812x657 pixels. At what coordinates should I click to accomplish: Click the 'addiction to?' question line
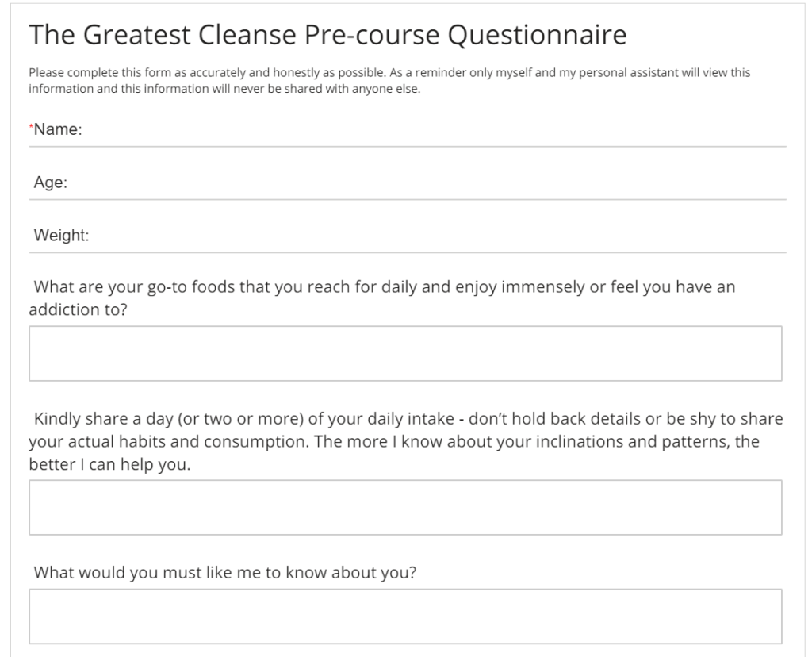point(79,309)
